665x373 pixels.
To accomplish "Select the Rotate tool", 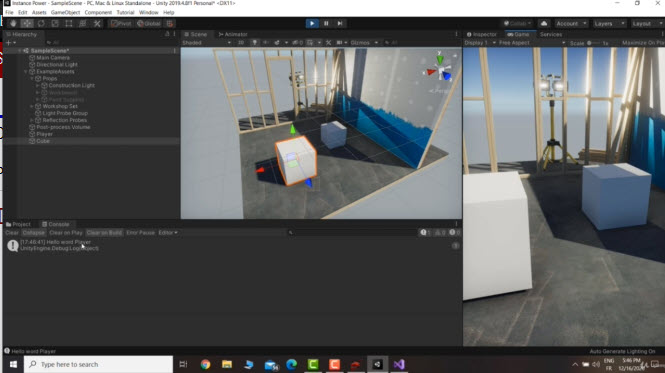I will [41, 24].
